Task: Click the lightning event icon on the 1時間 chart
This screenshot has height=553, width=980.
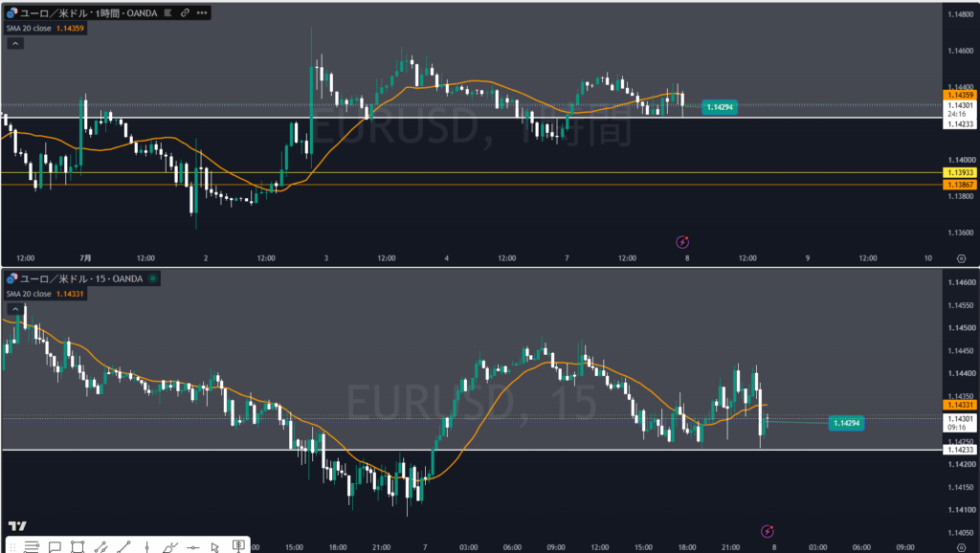Action: click(682, 242)
